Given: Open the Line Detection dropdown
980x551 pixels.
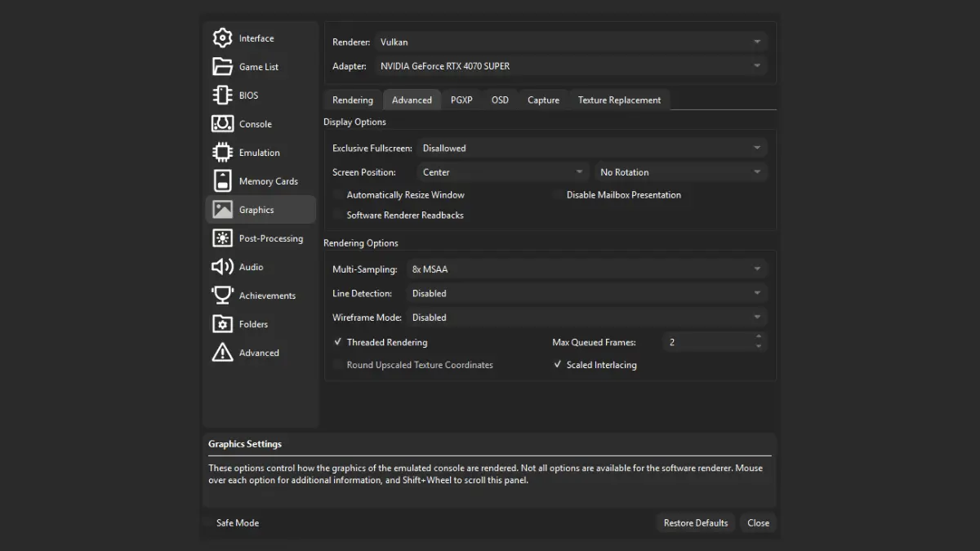Looking at the screenshot, I should pos(587,293).
